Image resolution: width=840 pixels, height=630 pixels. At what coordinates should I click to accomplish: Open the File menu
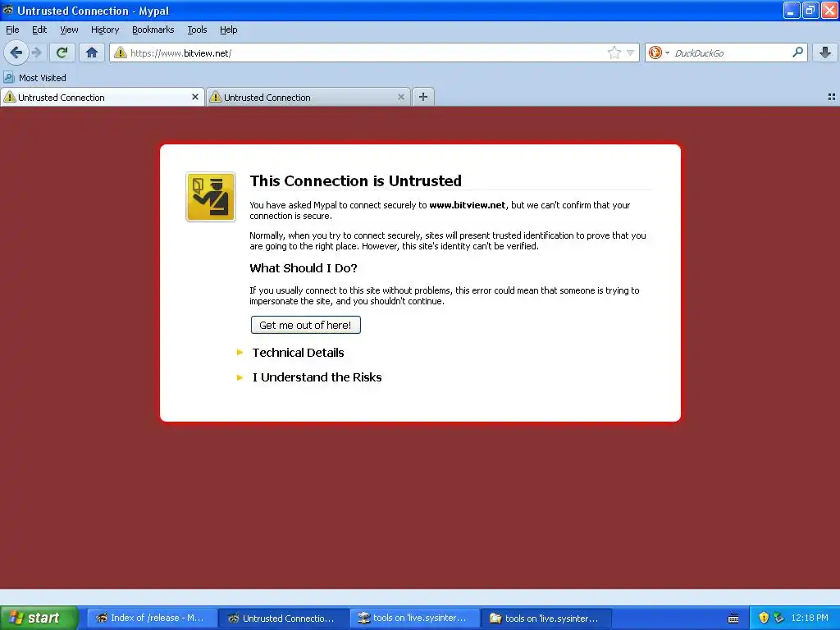[12, 30]
